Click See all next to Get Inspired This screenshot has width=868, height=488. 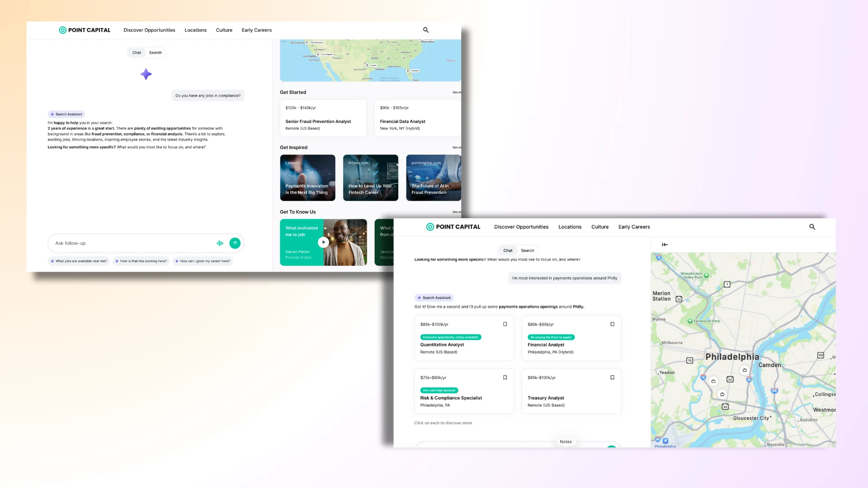[x=457, y=147]
